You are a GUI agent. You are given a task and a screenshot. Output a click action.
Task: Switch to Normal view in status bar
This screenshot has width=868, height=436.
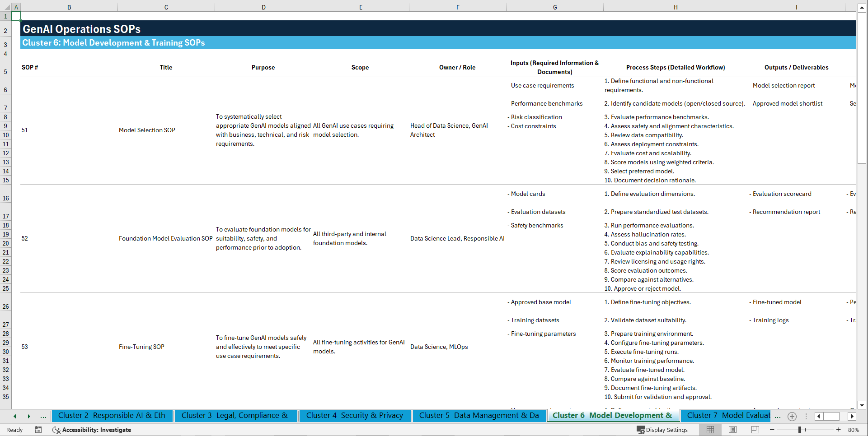[709, 430]
